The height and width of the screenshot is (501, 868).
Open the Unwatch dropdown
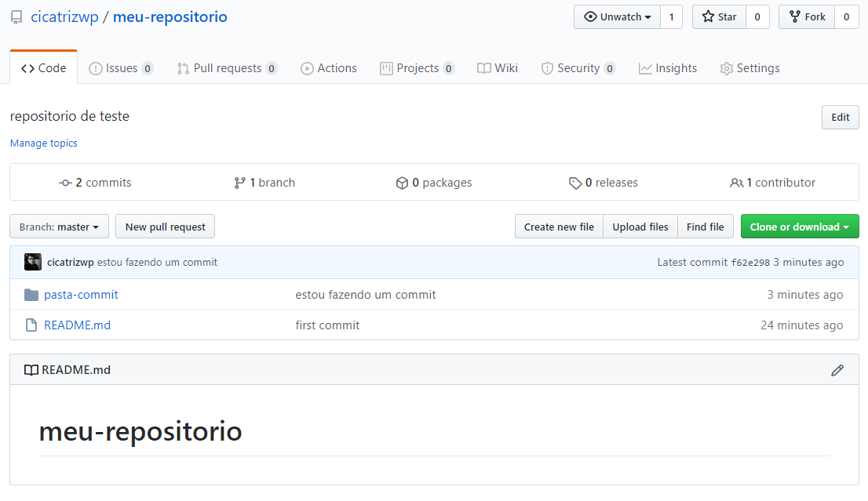(x=617, y=17)
